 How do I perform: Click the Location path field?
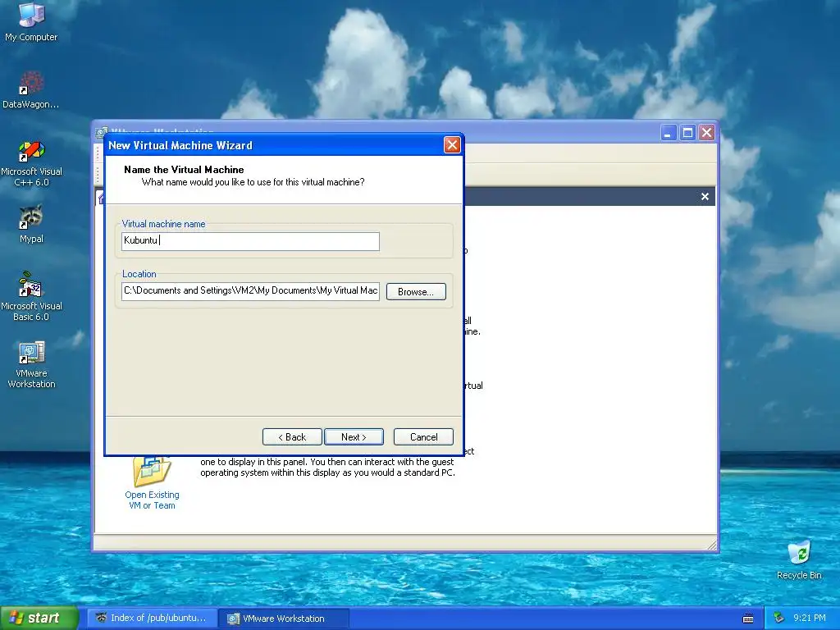tap(250, 291)
